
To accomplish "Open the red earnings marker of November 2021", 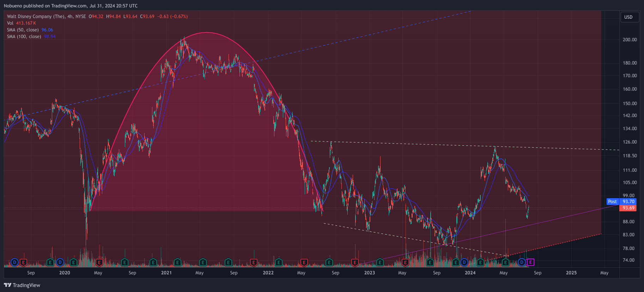I will click(x=253, y=262).
